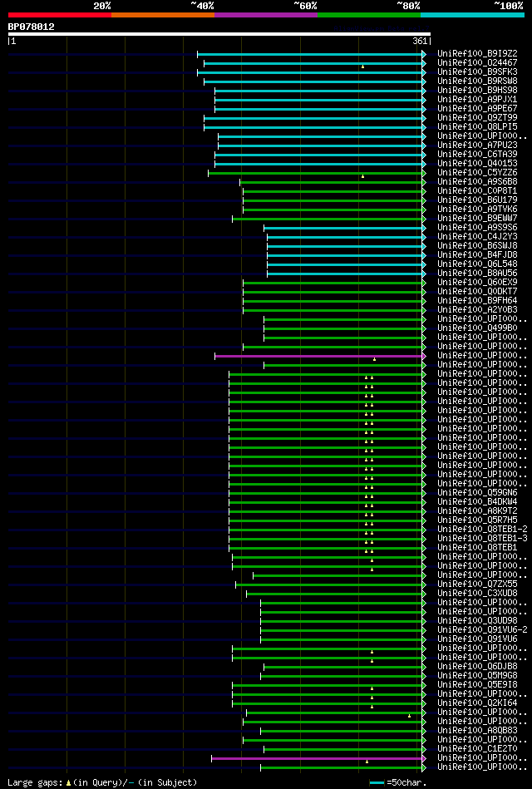
Task: Click the cyan alignment bar for UniRef100_Q6L548
Action: [x=345, y=264]
